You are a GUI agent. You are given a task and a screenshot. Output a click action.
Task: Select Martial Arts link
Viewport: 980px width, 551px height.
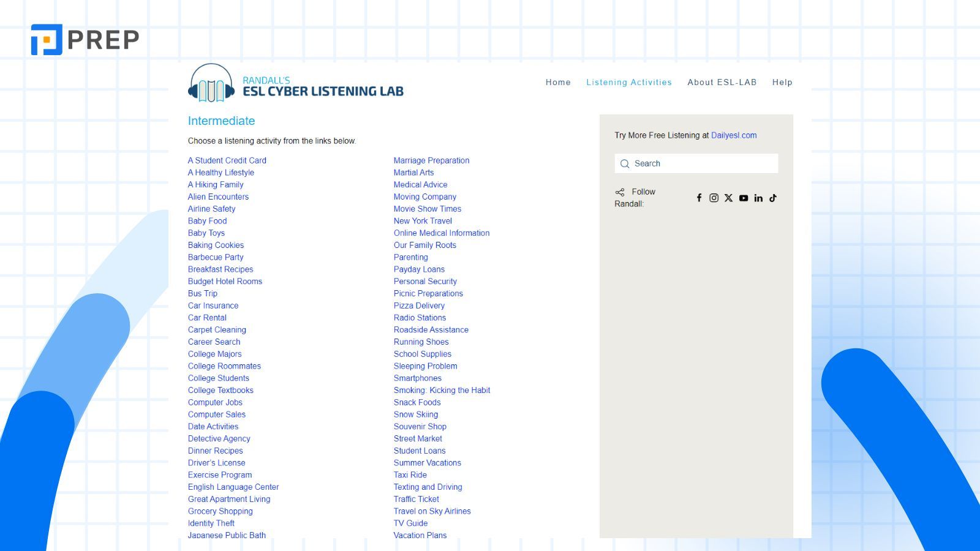pyautogui.click(x=413, y=173)
